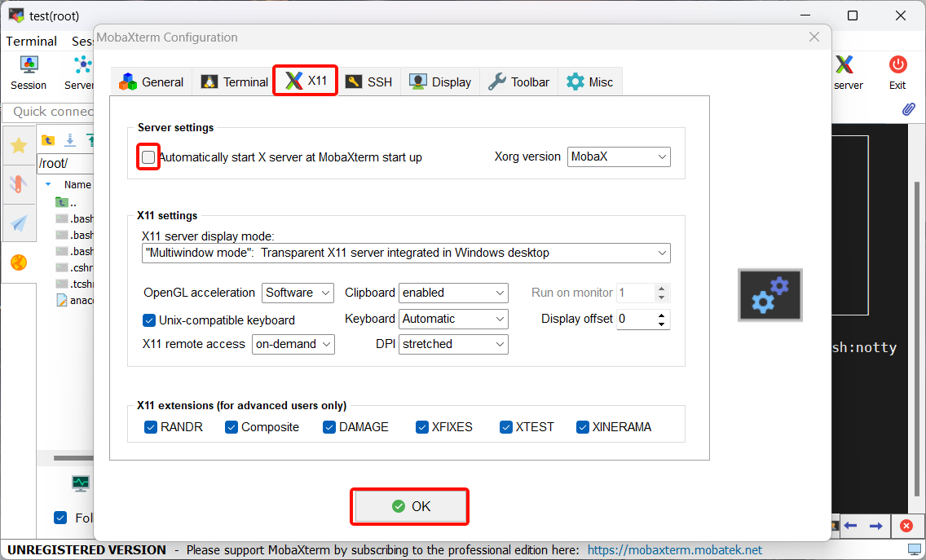Screen dimensions: 926x560
Task: Uncheck Unix-compatible keyboard option
Action: 149,320
